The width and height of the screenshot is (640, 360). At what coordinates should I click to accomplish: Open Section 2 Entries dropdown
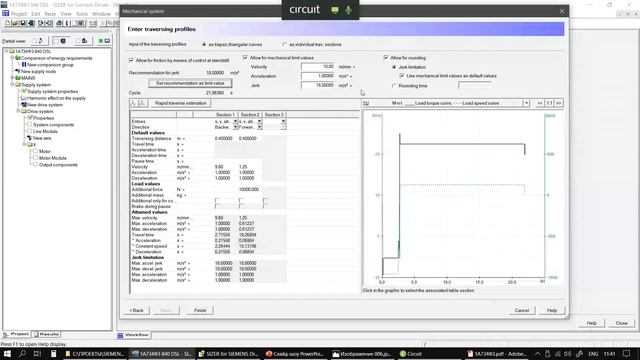259,121
